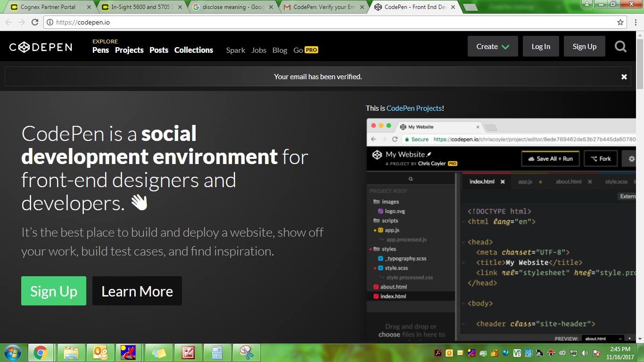Open a new browser tab

(x=470, y=7)
